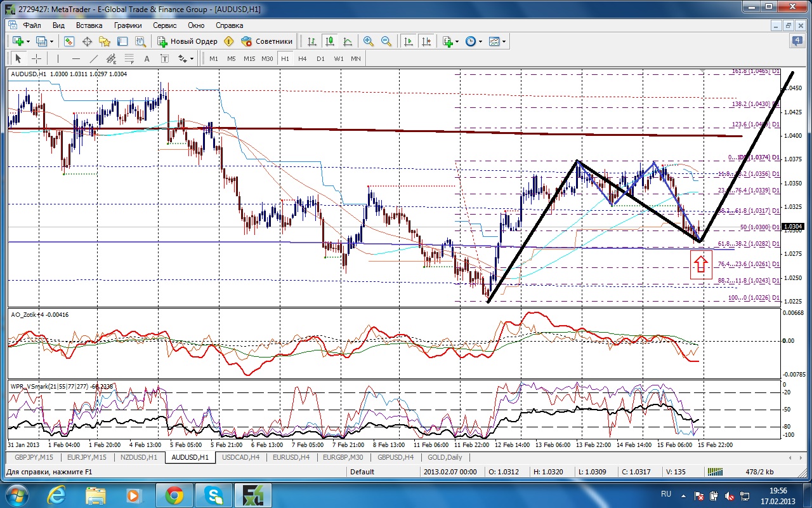
Task: Expand the chart templates dropdown arrow
Action: tap(504, 41)
